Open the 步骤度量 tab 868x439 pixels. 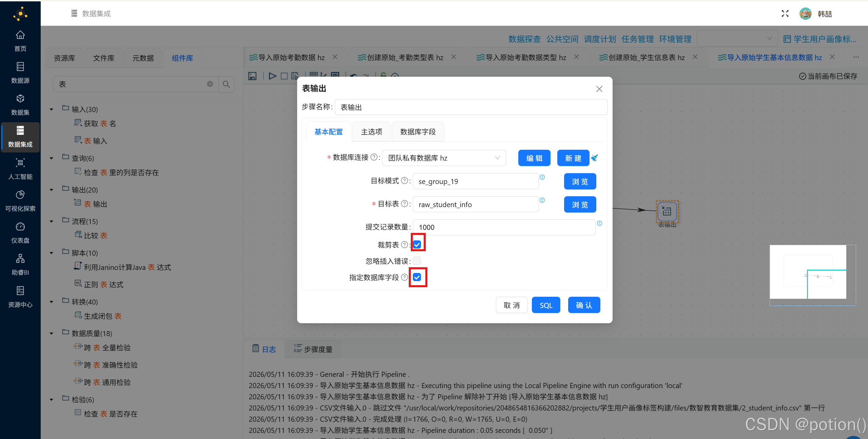tap(313, 349)
